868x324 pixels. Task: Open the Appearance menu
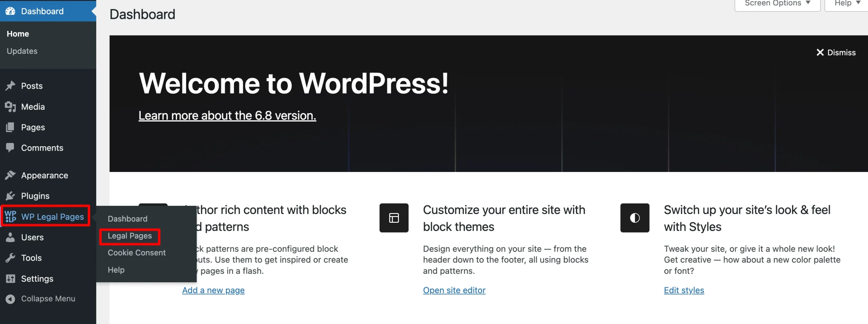tap(48, 175)
